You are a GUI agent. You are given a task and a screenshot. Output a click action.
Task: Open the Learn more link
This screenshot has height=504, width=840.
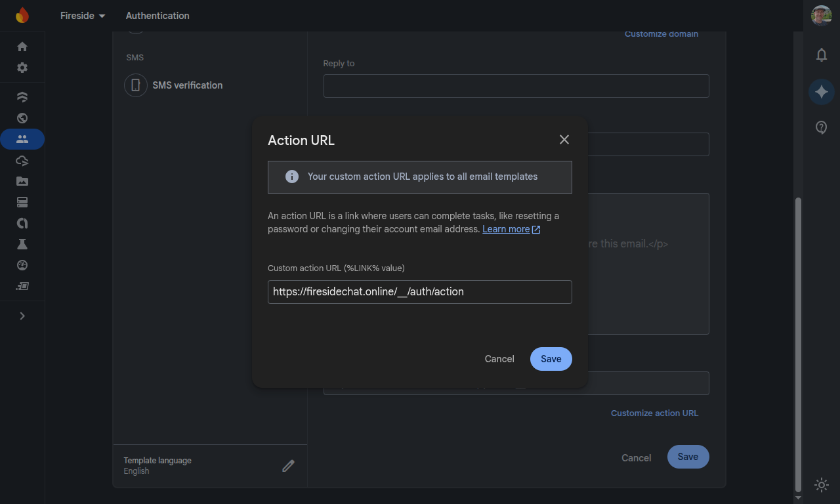click(506, 228)
